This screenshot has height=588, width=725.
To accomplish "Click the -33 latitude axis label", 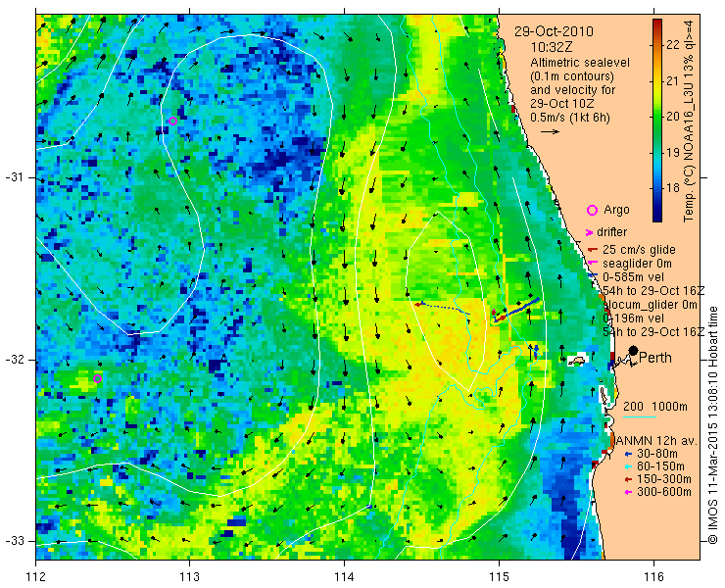I will pyautogui.click(x=13, y=540).
